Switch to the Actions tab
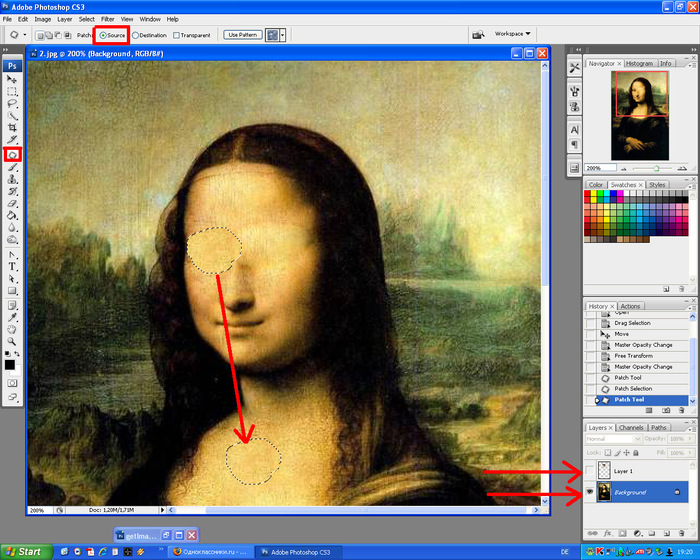The image size is (700, 560). 630,306
